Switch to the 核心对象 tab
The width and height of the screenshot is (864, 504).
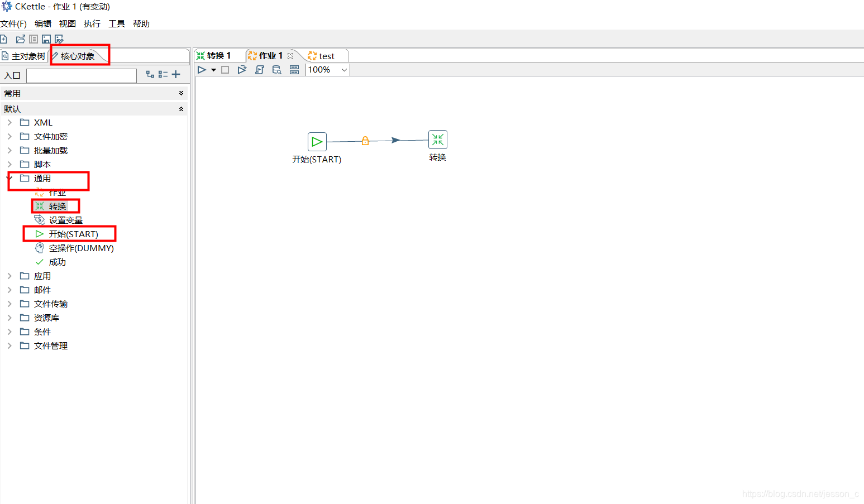[x=78, y=56]
